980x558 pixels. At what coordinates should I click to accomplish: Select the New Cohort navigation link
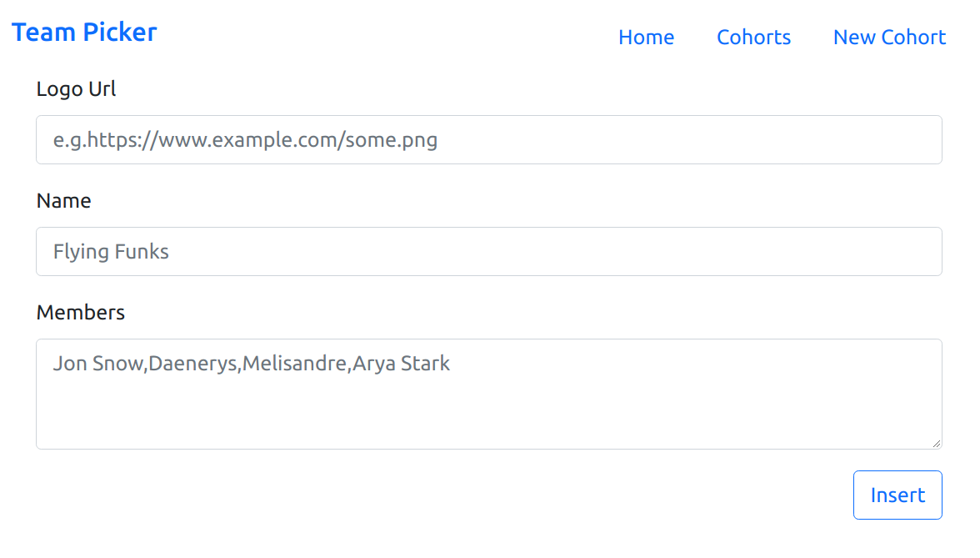tap(889, 37)
